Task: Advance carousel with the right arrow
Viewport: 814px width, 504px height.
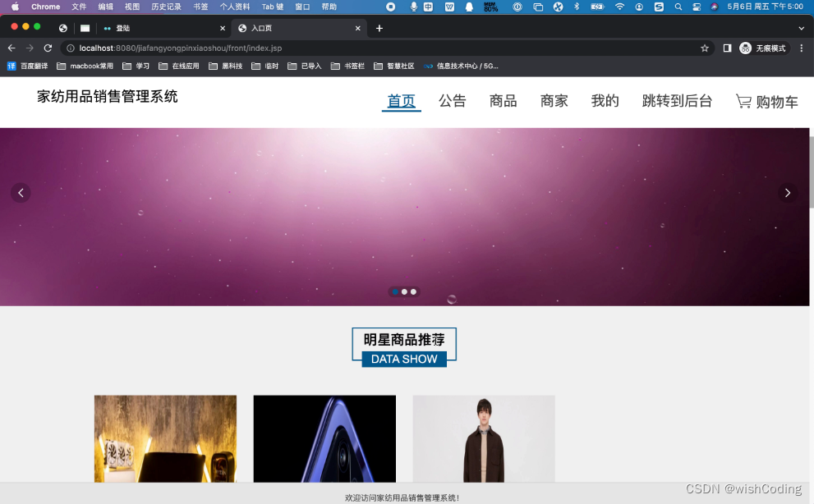Action: pos(787,193)
